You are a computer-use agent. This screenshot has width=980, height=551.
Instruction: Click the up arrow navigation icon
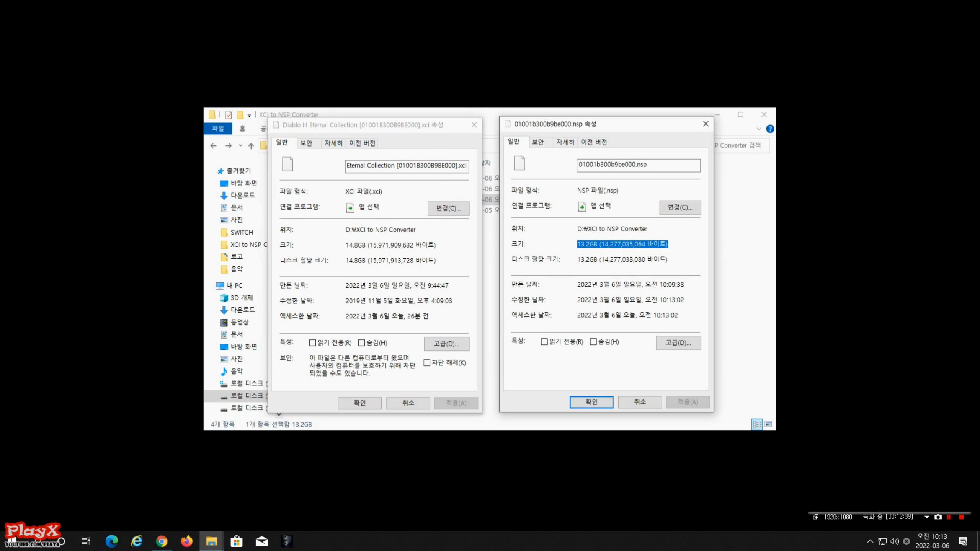pyautogui.click(x=251, y=146)
